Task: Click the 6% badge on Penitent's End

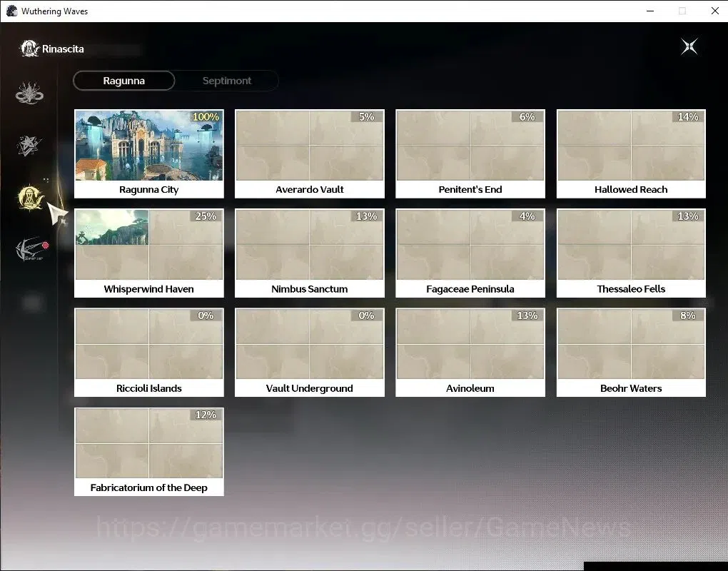Action: tap(527, 116)
